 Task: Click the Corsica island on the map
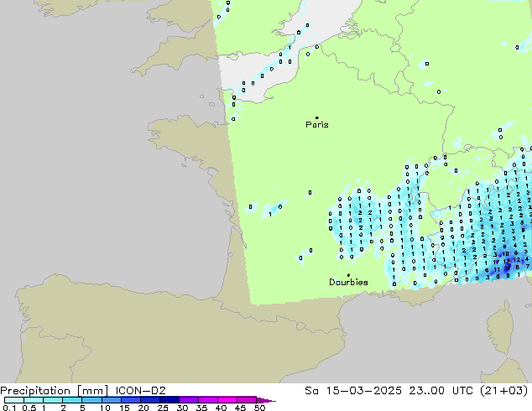coord(500,330)
